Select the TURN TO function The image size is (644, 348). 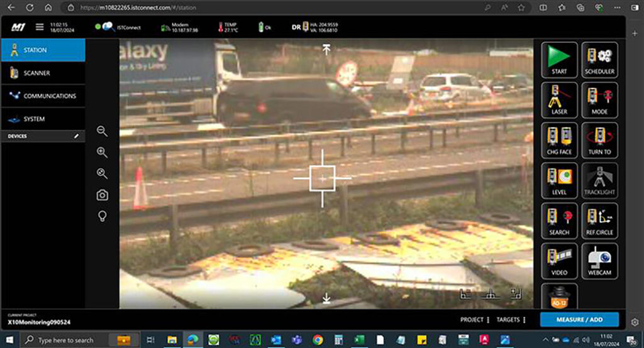(x=599, y=140)
